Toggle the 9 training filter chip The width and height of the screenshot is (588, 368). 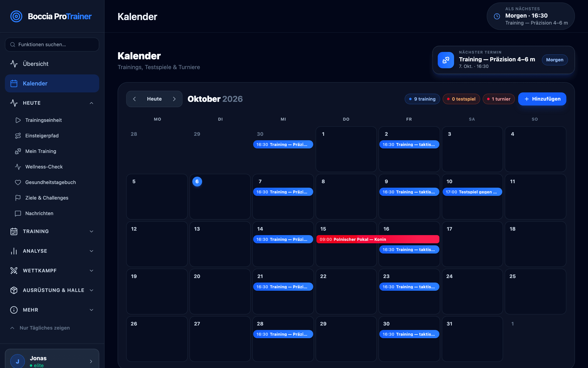tap(422, 99)
